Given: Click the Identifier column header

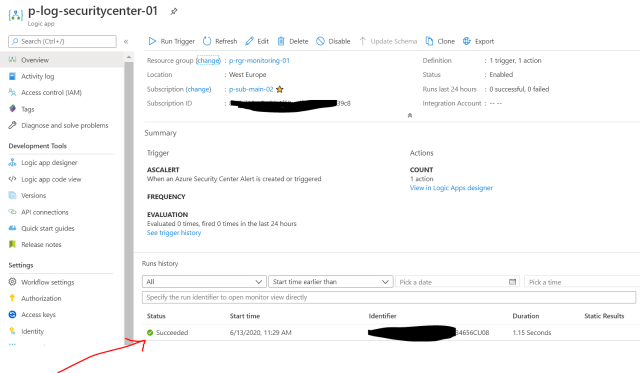Looking at the screenshot, I should pyautogui.click(x=382, y=316).
